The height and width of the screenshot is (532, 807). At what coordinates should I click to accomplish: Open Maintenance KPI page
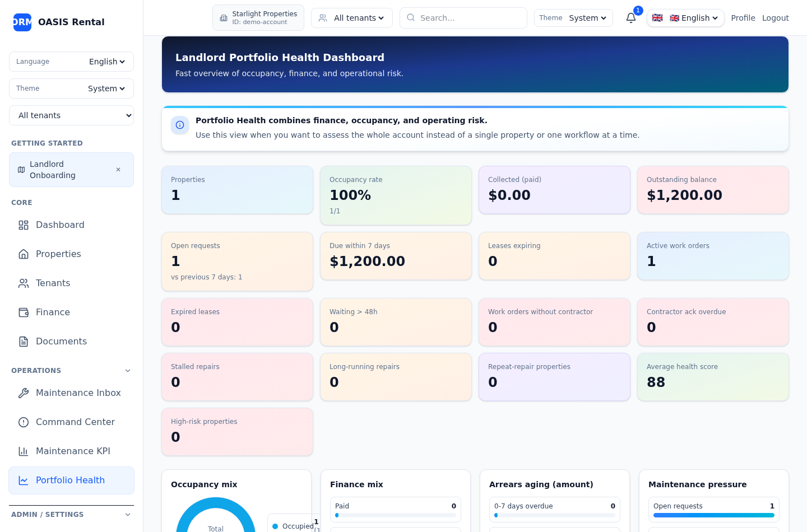click(72, 451)
